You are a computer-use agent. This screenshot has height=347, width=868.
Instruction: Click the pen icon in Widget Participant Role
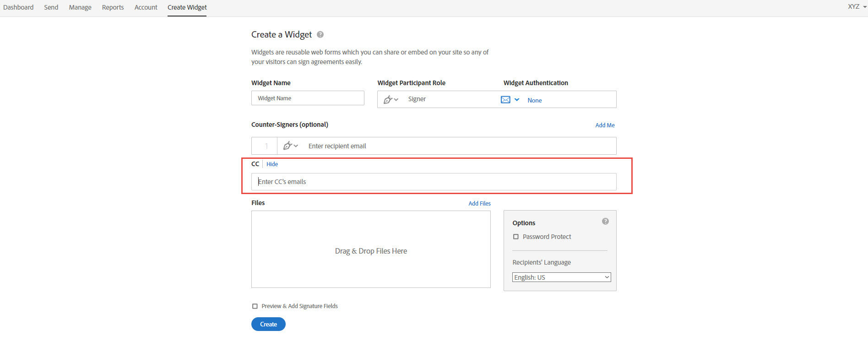click(x=388, y=99)
